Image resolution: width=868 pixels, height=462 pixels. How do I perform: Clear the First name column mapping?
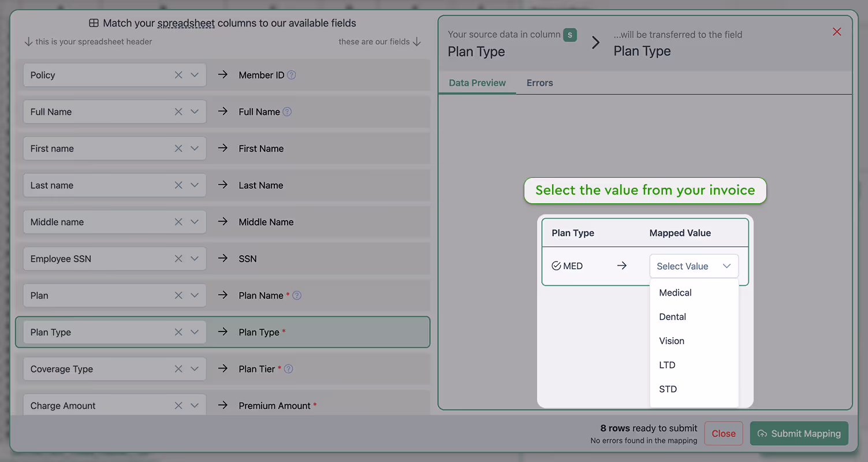point(178,148)
